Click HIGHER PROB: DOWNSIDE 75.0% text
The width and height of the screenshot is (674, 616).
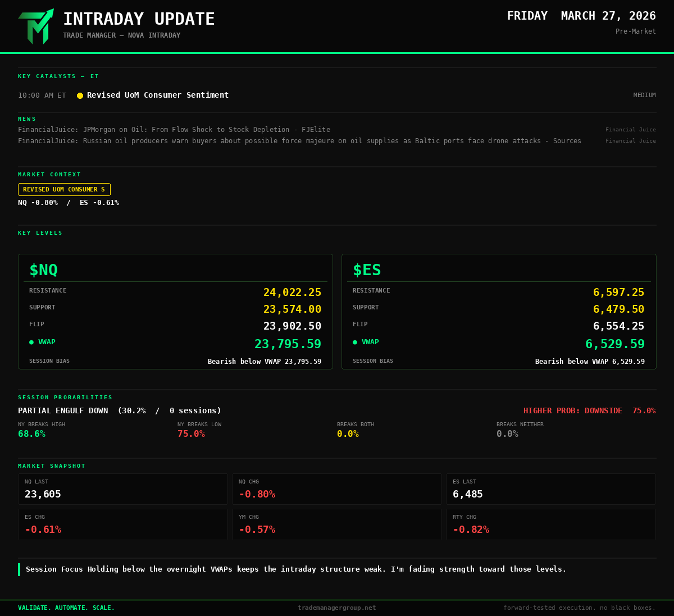tap(590, 411)
